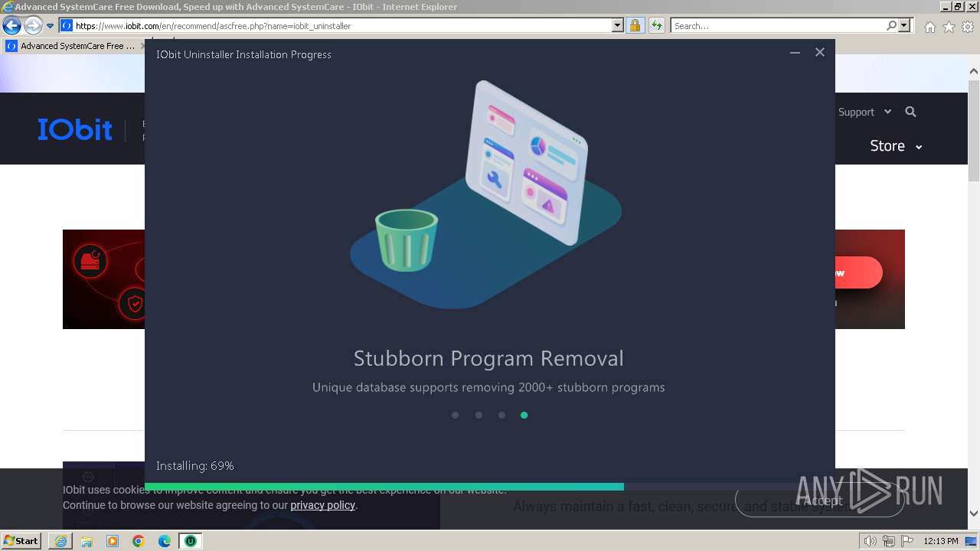The width and height of the screenshot is (980, 551).
Task: Open the IE Home icon
Action: click(929, 27)
